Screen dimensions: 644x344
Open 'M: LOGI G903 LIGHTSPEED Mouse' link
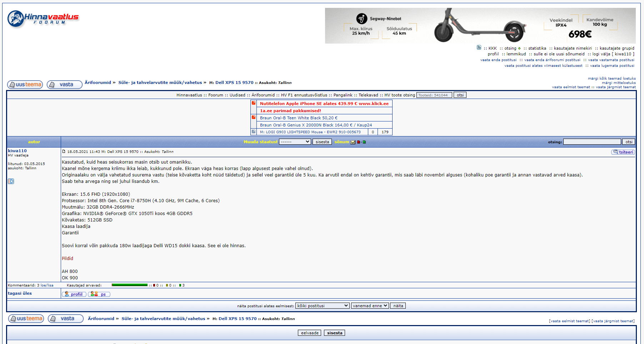310,132
